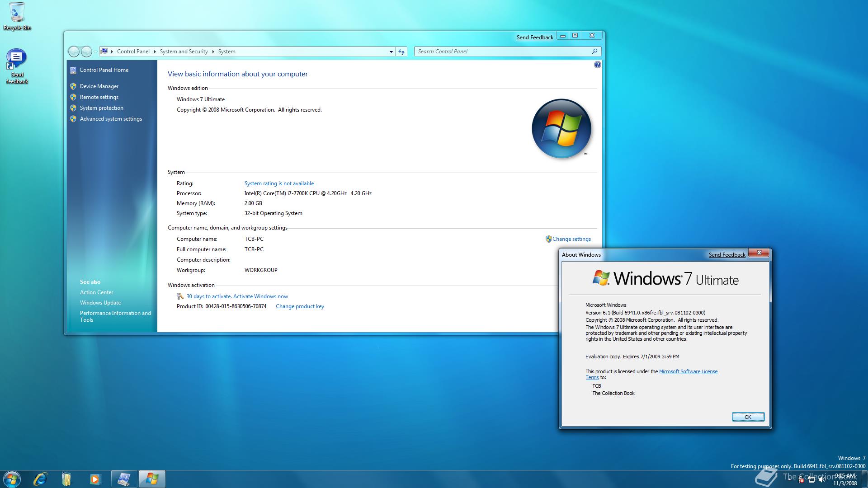Image resolution: width=868 pixels, height=488 pixels.
Task: Click Send Feedback in System window title bar
Action: click(535, 38)
